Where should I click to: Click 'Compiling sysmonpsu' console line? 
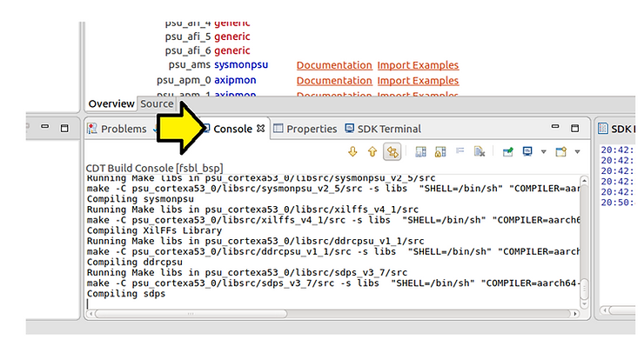(x=140, y=199)
